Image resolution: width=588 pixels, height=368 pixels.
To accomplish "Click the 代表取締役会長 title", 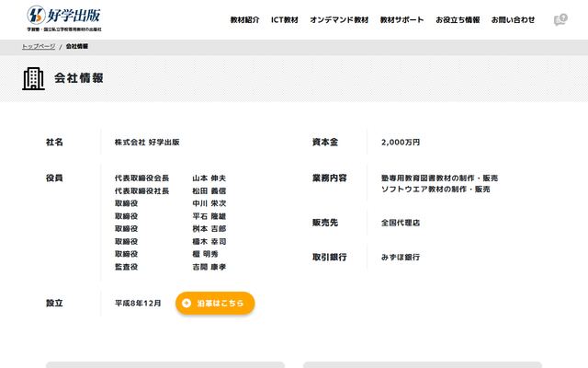I will click(141, 178).
